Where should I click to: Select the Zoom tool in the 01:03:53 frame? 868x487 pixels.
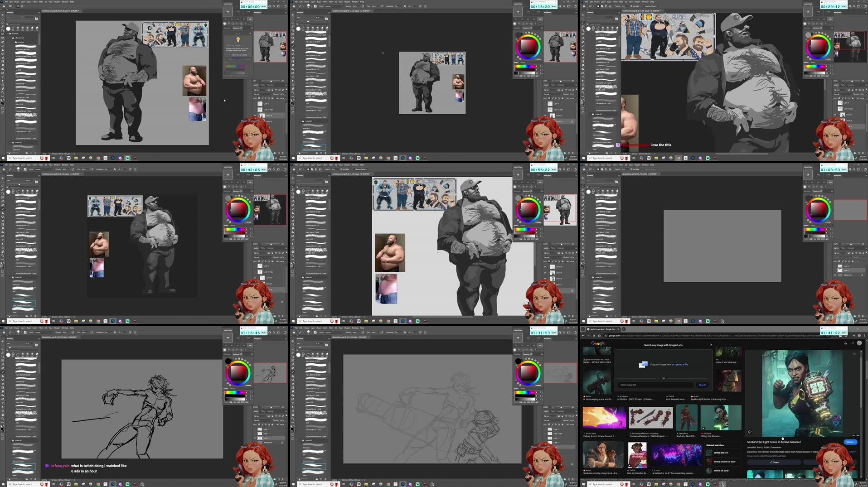[x=582, y=256]
